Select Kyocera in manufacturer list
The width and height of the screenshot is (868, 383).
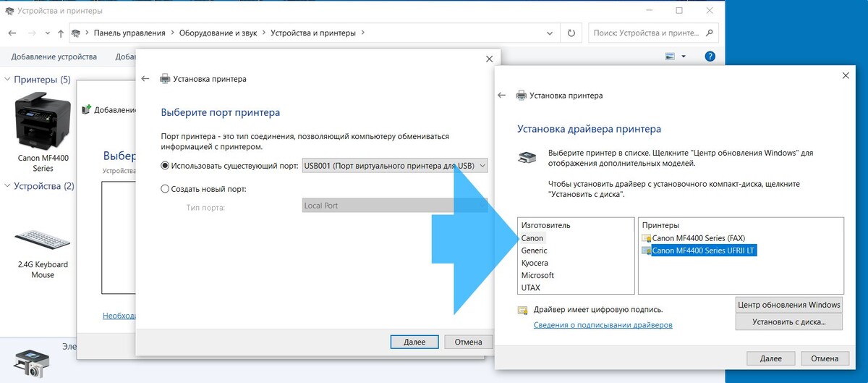point(535,263)
